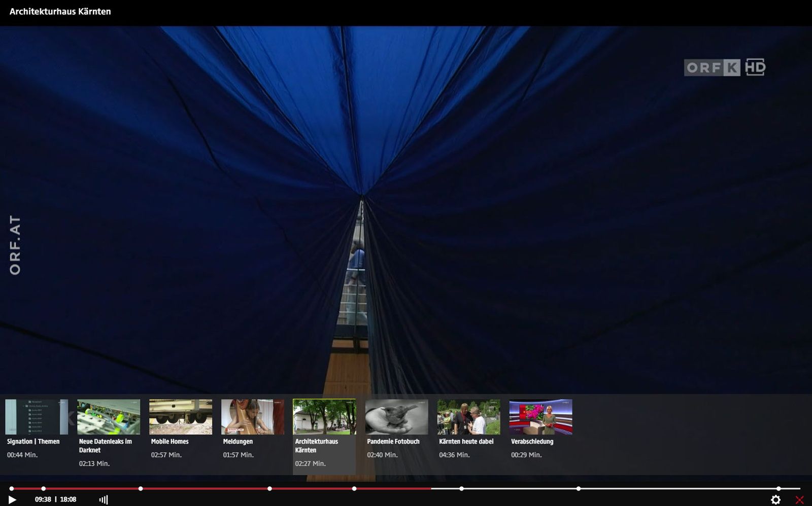Click the ORF.AT watermark logo
The image size is (812, 506).
click(x=15, y=245)
